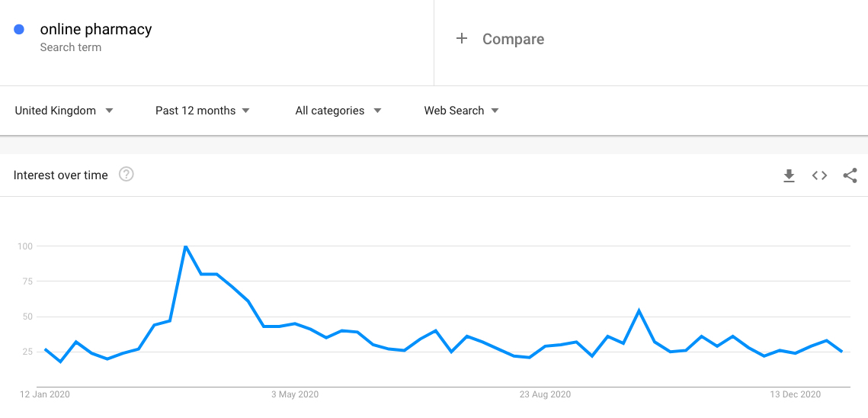
Task: Click the 23 Aug 2020 axis label
Action: click(x=545, y=394)
